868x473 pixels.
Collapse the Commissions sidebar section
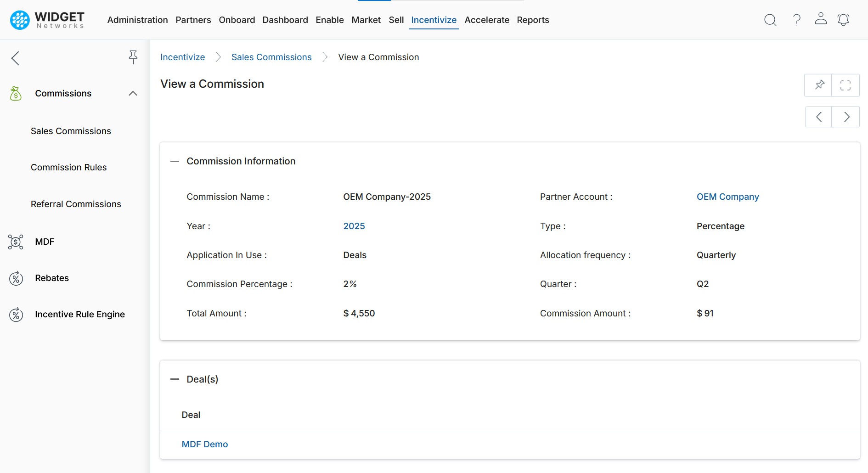click(133, 93)
